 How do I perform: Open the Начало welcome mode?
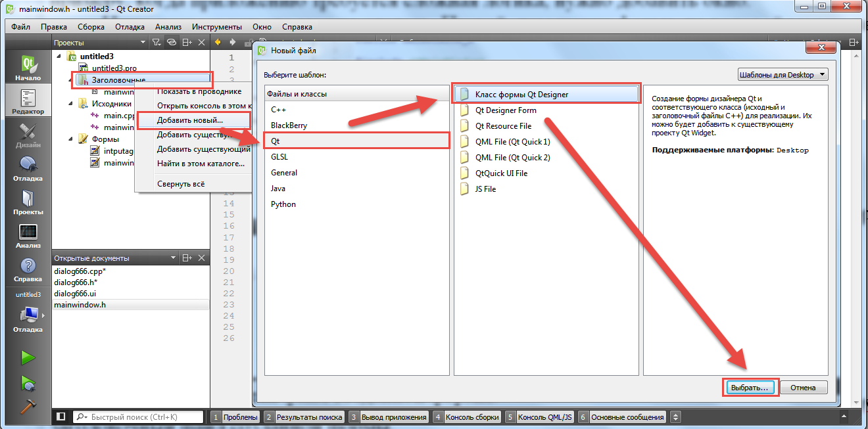coord(28,68)
